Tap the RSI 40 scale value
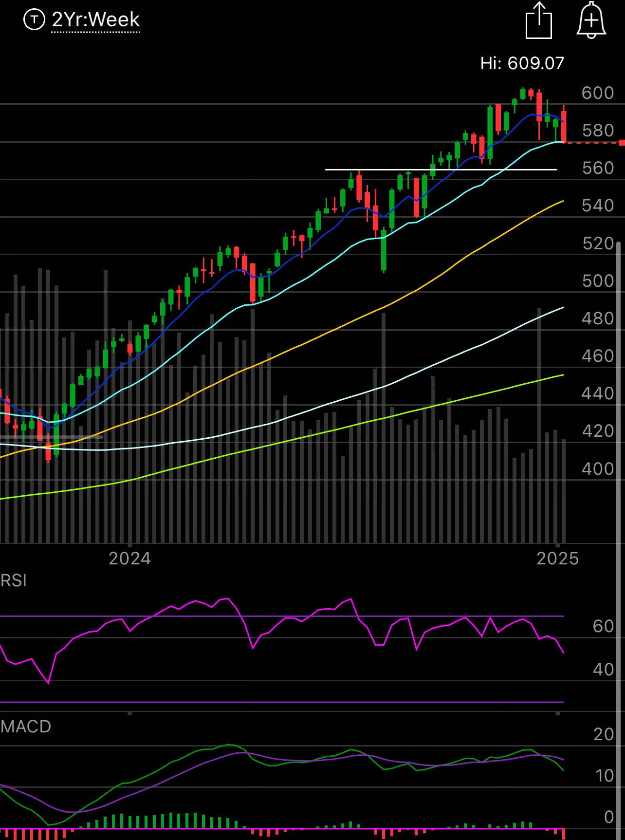 604,670
